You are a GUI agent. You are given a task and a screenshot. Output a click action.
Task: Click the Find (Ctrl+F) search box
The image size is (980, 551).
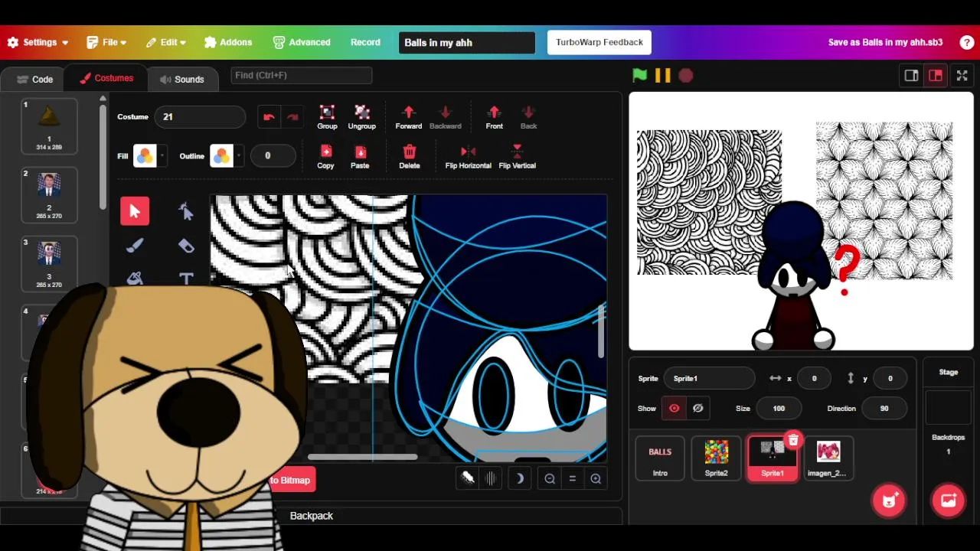click(302, 75)
